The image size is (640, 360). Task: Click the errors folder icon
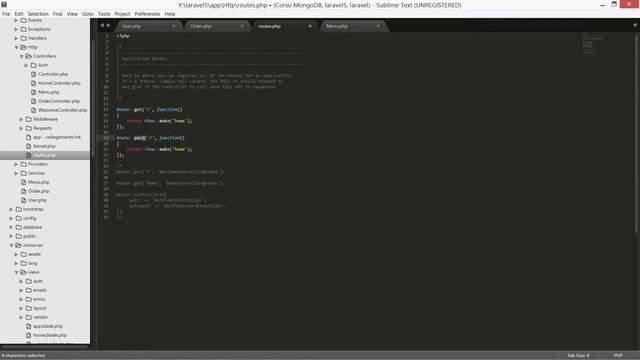pos(29,299)
